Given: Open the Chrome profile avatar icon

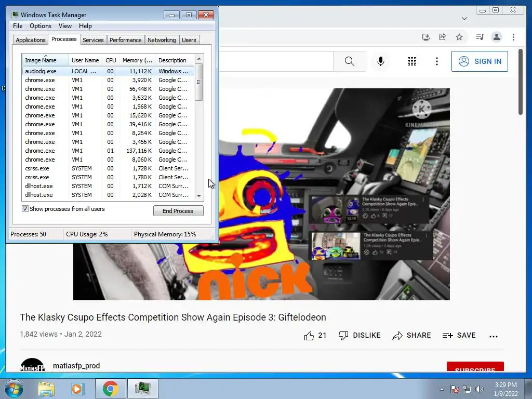Looking at the screenshot, I should click(497, 37).
